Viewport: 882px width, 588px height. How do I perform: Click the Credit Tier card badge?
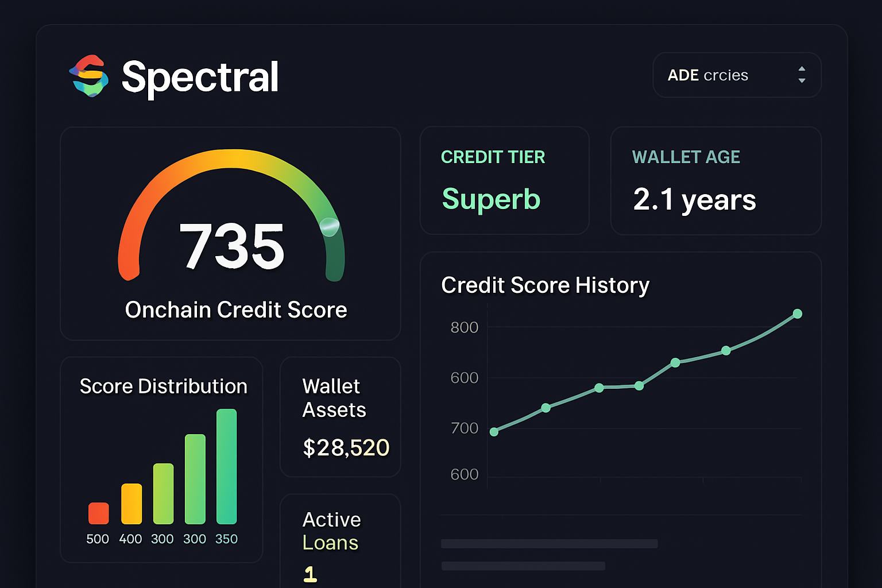click(x=493, y=157)
